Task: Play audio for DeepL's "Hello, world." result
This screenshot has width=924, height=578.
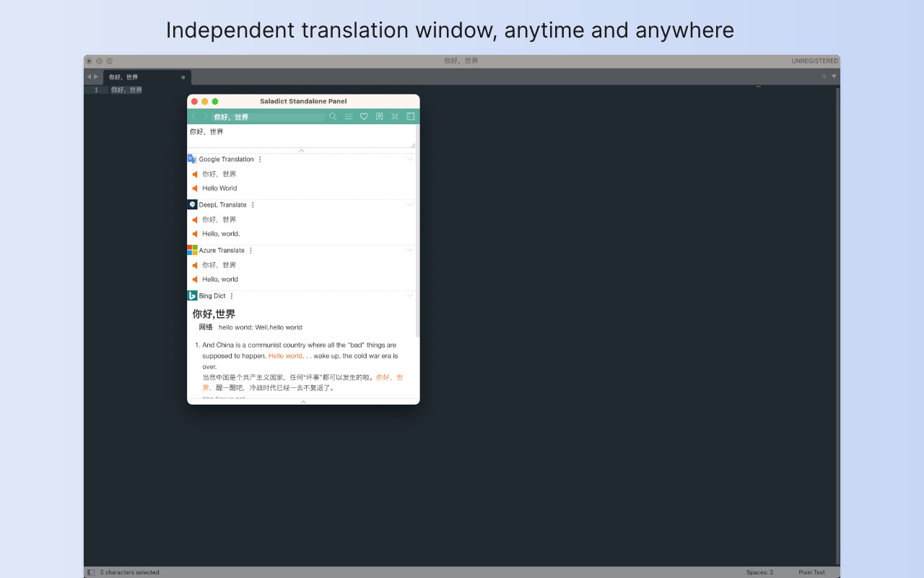Action: 195,234
